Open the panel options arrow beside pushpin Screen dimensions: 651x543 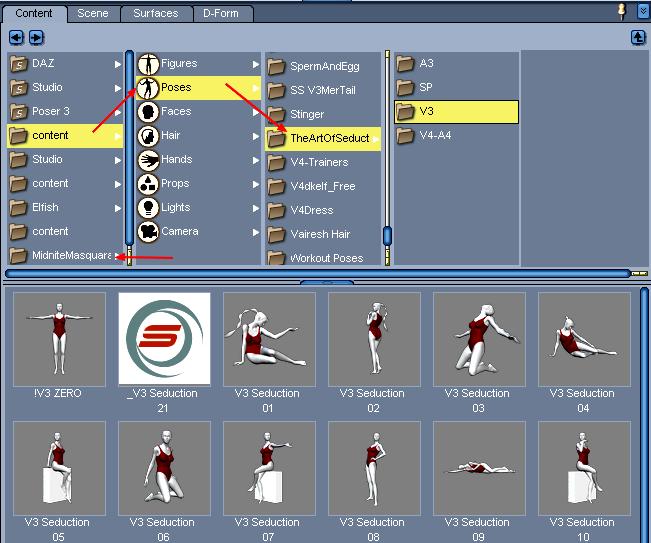643,11
